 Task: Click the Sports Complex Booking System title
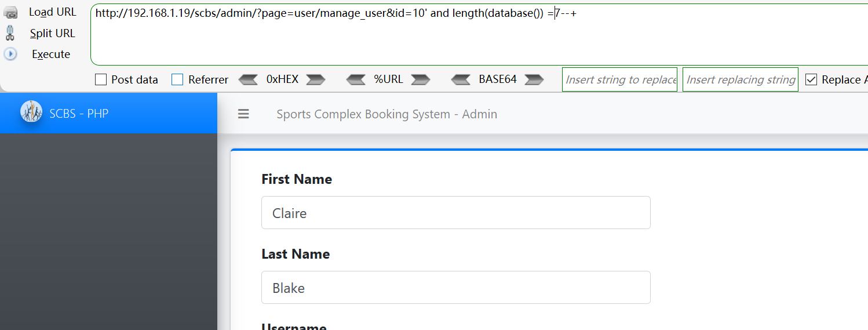tap(386, 114)
